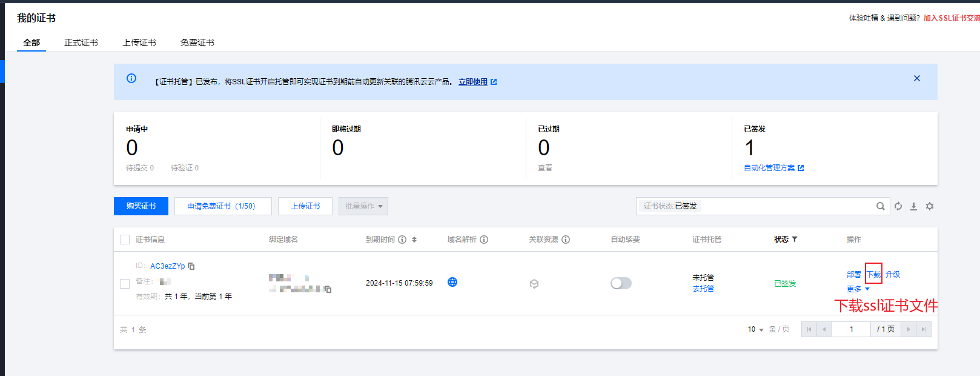Image resolution: width=980 pixels, height=376 pixels.
Task: Switch to the 免费证书 tab
Action: coord(197,42)
